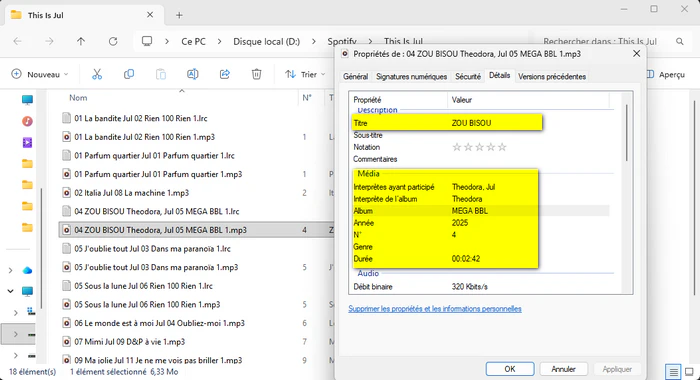Close the Propriétés dialog
Image resolution: width=700 pixels, height=380 pixels.
click(x=637, y=54)
